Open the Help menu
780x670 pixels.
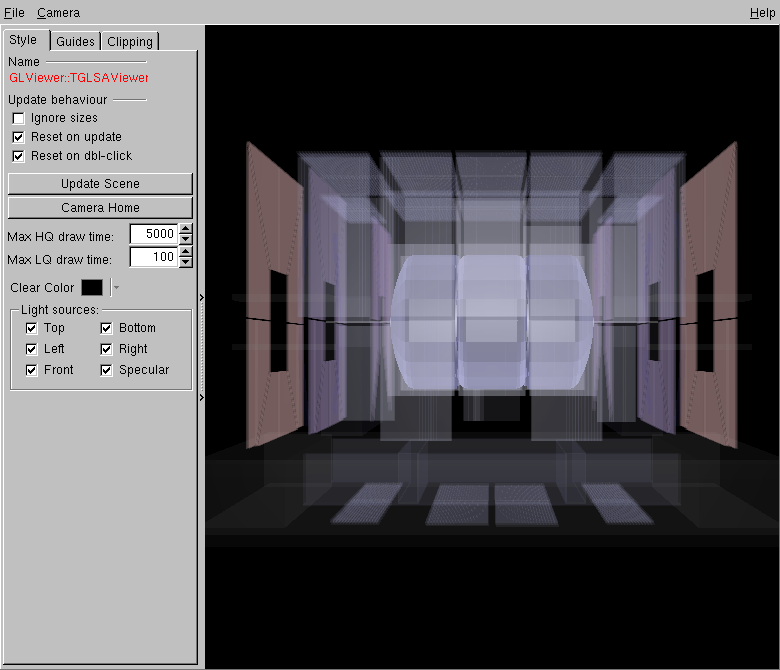click(762, 13)
